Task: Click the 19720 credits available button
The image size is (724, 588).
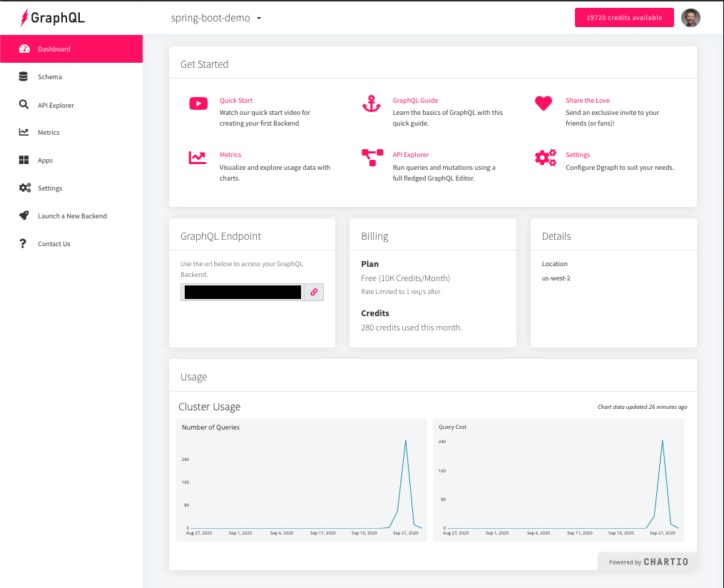Action: pos(623,17)
